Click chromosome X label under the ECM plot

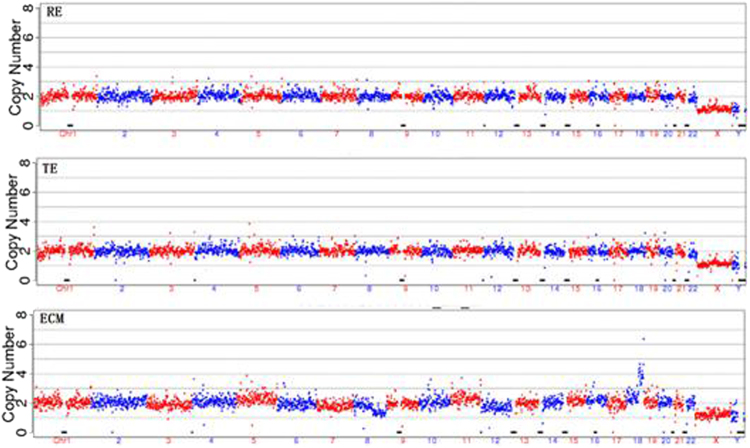pos(716,440)
